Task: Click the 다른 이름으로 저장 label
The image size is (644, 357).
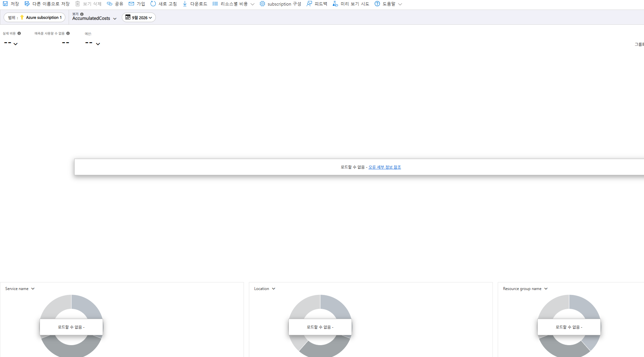Action: [x=51, y=4]
